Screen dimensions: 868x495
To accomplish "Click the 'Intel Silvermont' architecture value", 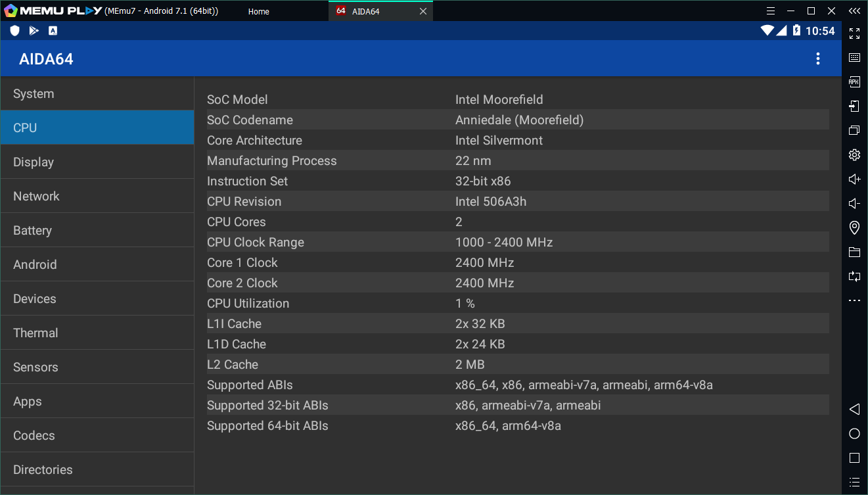I will point(499,140).
